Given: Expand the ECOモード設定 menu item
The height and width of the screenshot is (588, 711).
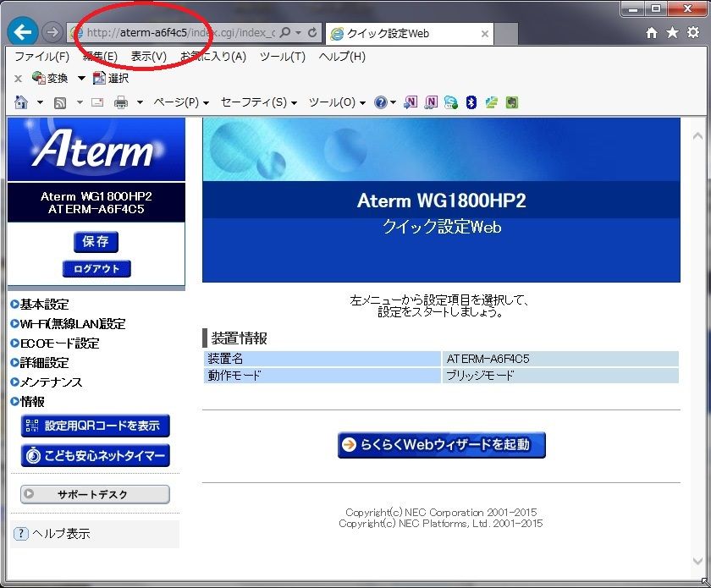Looking at the screenshot, I should 55,343.
